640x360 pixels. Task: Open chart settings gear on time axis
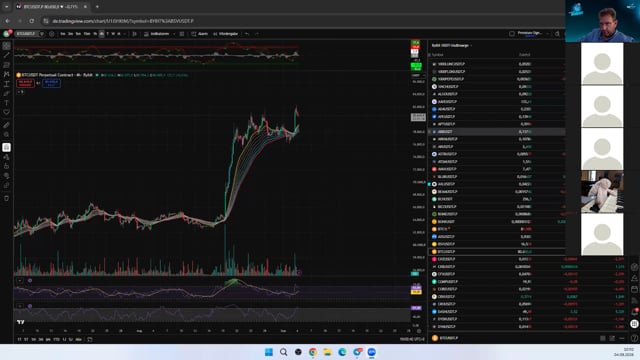(419, 331)
